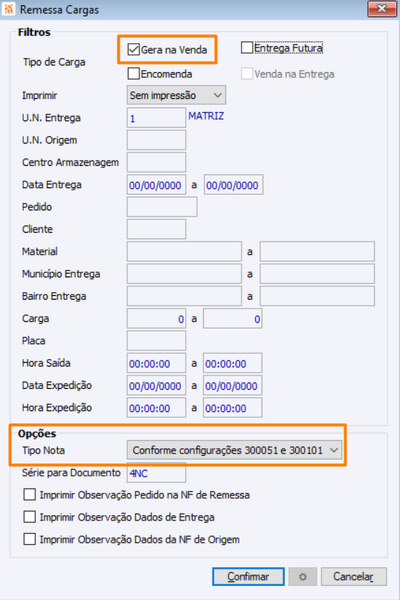Click the Município Entrega first field
This screenshot has width=400, height=600.
point(184,274)
